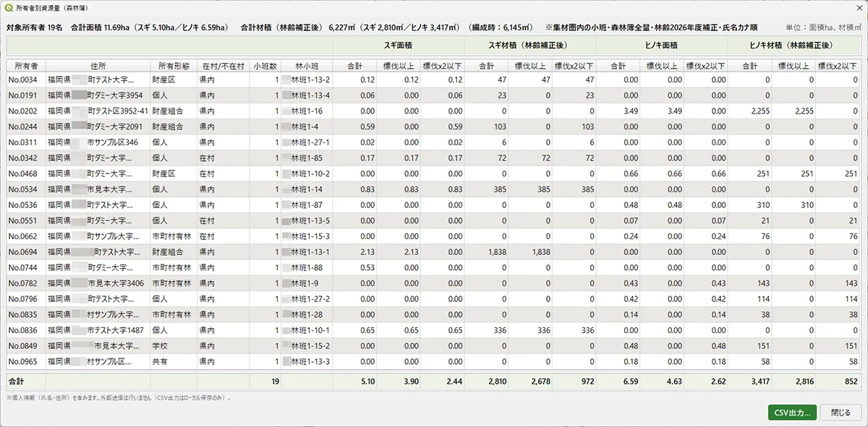This screenshot has height=427, width=868.
Task: Click value 2,678 in totals row
Action: coord(530,381)
